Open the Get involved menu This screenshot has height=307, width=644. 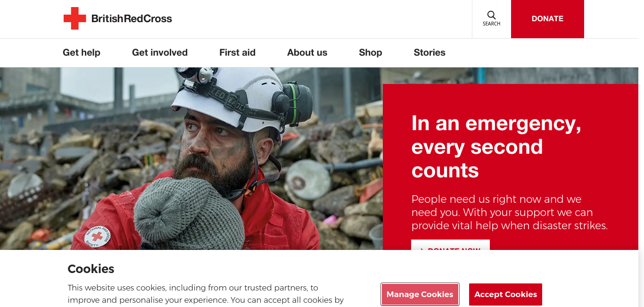160,52
